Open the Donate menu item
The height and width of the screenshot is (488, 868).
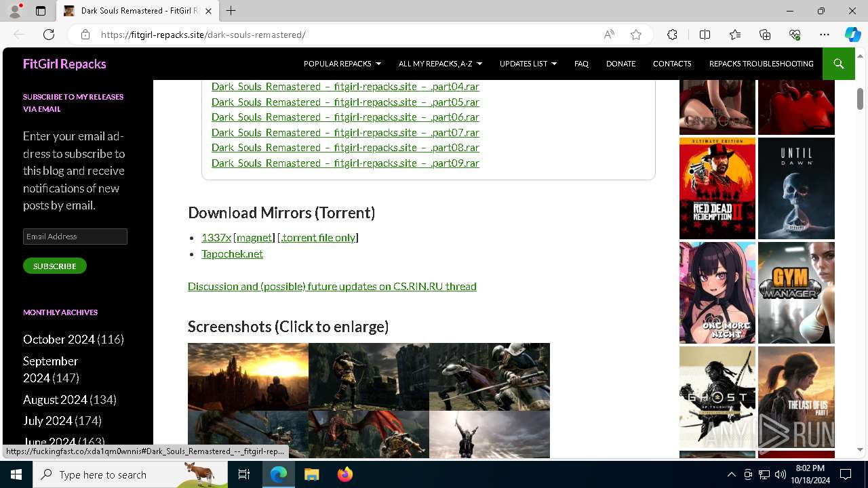620,64
